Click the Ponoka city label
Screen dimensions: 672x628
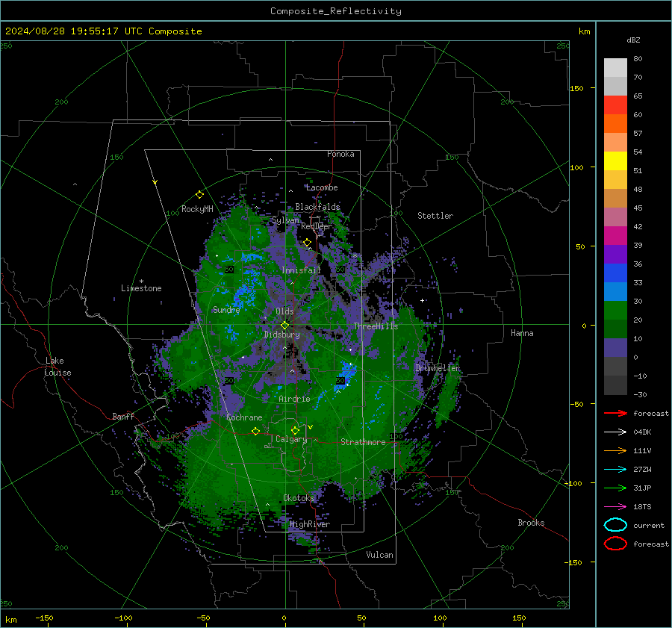(x=340, y=154)
